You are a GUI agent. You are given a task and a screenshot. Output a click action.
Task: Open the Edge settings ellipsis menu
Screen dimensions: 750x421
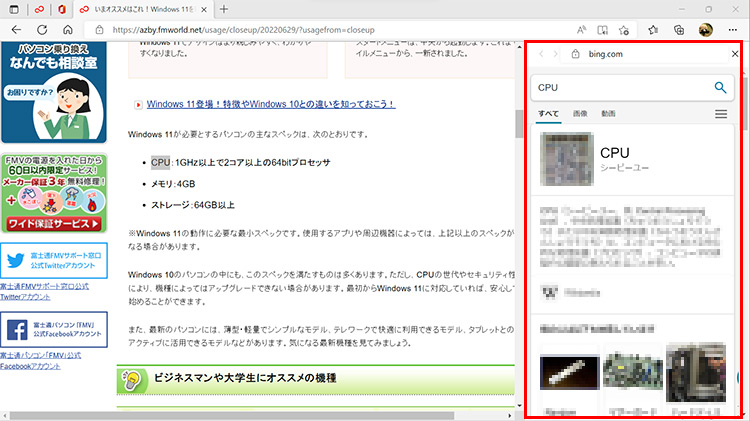[x=731, y=30]
